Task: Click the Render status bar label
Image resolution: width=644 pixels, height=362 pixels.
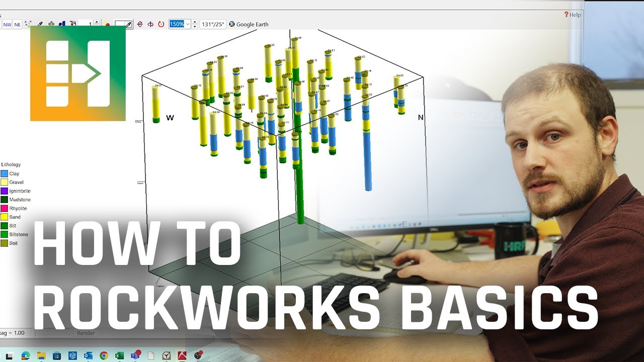Action: point(86,333)
